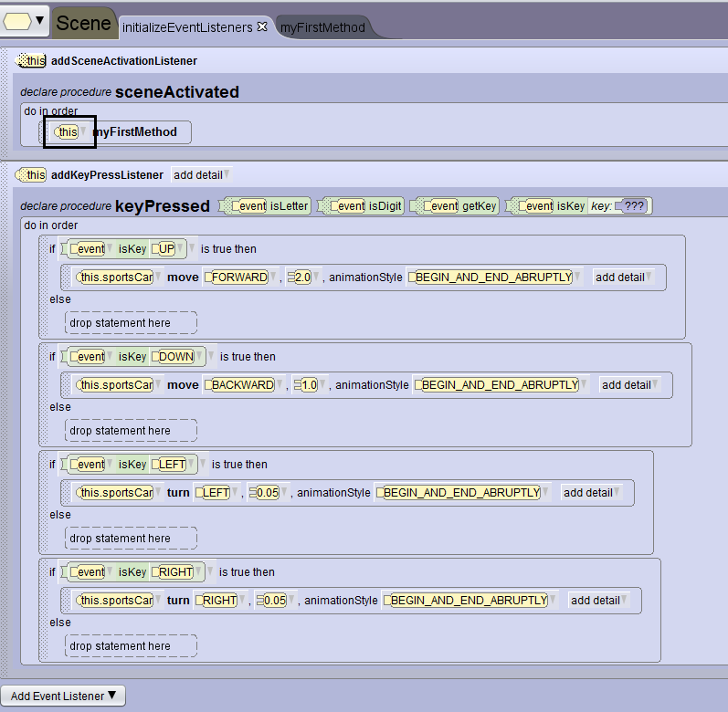Change the 0.05 amount in turn LEFT
The width and height of the screenshot is (728, 712).
[268, 493]
